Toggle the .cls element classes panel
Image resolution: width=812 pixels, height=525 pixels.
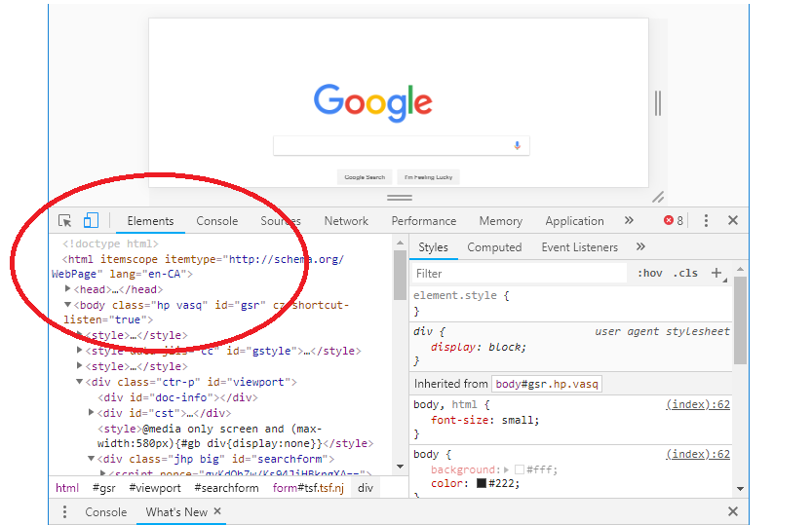tap(686, 274)
